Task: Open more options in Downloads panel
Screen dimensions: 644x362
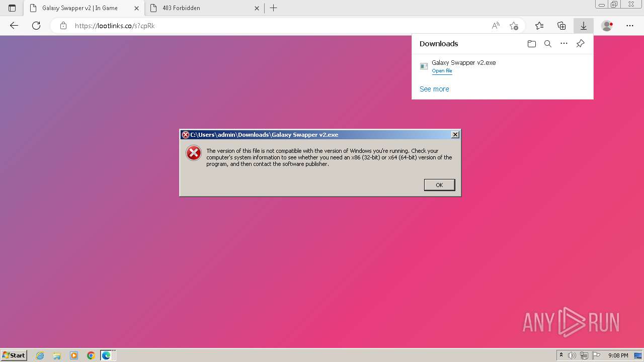Action: point(564,44)
